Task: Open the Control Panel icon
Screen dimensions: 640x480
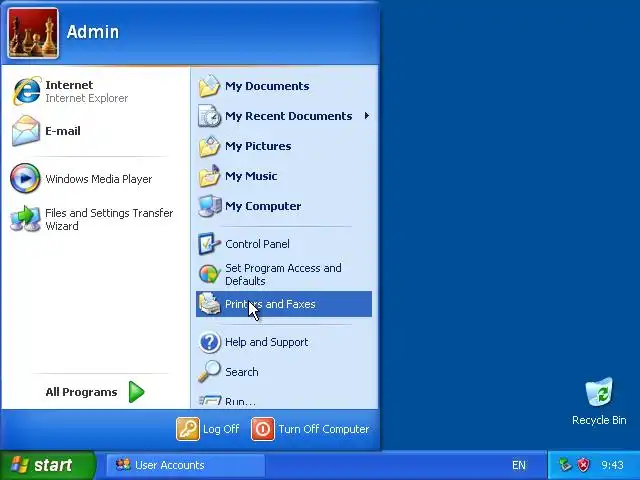Action: (209, 244)
